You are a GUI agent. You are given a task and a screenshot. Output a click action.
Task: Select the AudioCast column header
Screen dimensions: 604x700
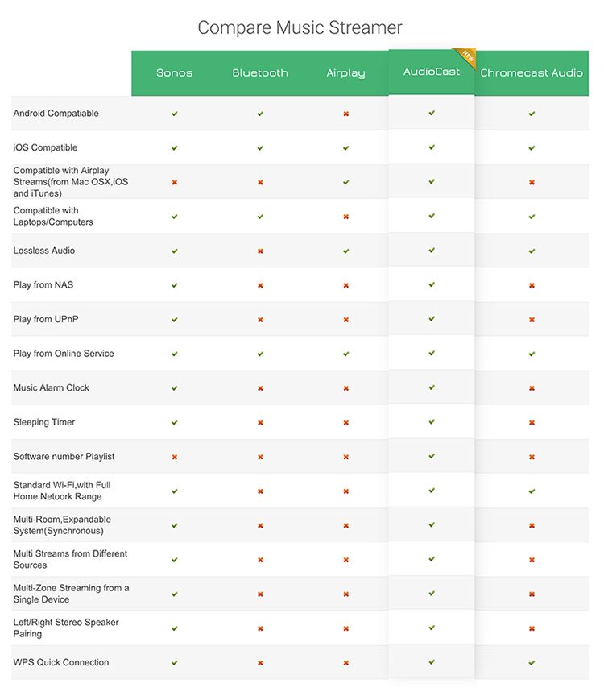(432, 72)
